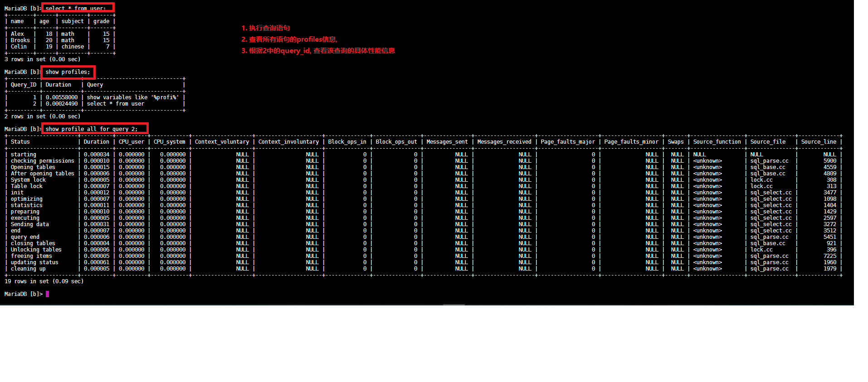Select the 'Table lock' status row
868x382 pixels.
point(423,186)
